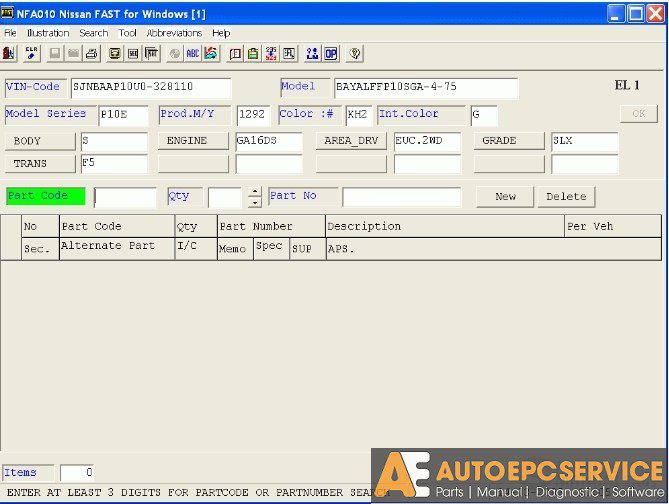Click the open book toolbar icon
The image size is (669, 504).
(235, 54)
